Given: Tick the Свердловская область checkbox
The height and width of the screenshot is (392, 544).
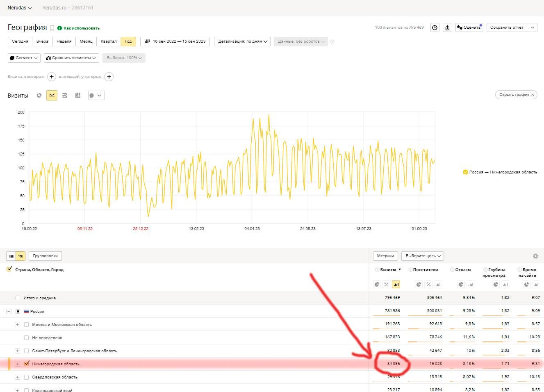Looking at the screenshot, I should coord(27,377).
